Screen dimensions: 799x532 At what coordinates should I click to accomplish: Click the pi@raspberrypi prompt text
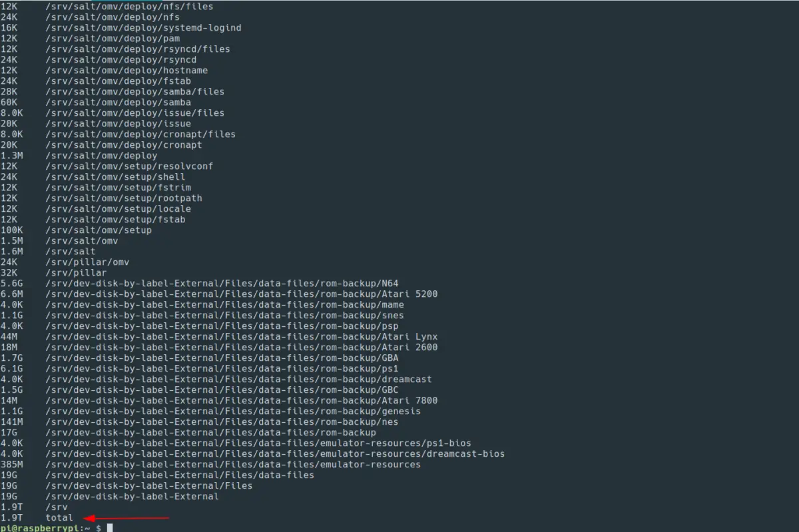[x=39, y=528]
